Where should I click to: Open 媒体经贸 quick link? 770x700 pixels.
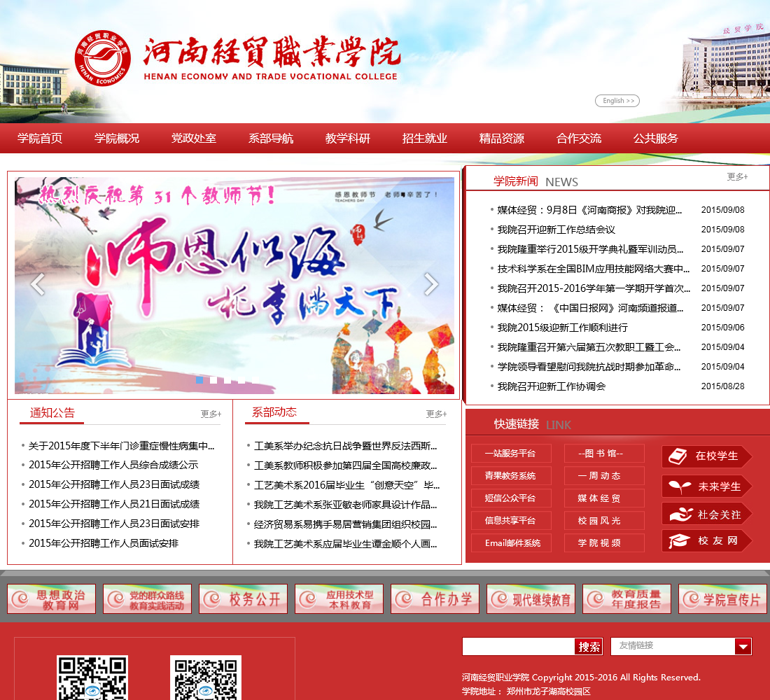point(604,498)
